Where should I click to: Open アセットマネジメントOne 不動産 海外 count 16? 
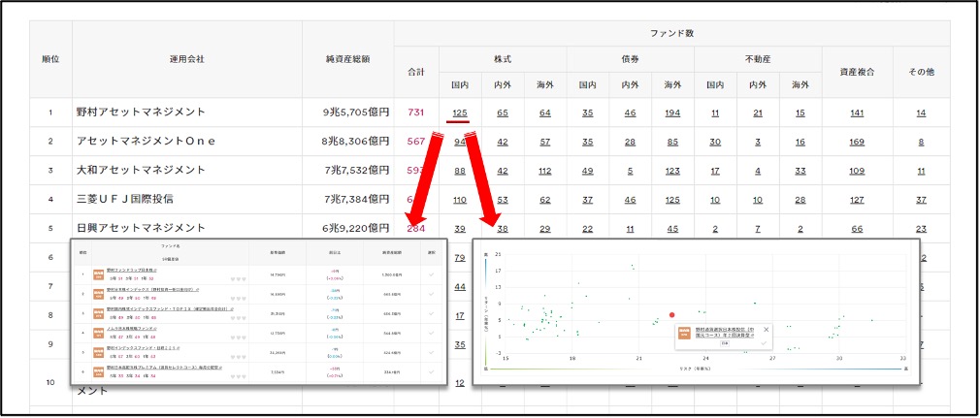pyautogui.click(x=800, y=142)
